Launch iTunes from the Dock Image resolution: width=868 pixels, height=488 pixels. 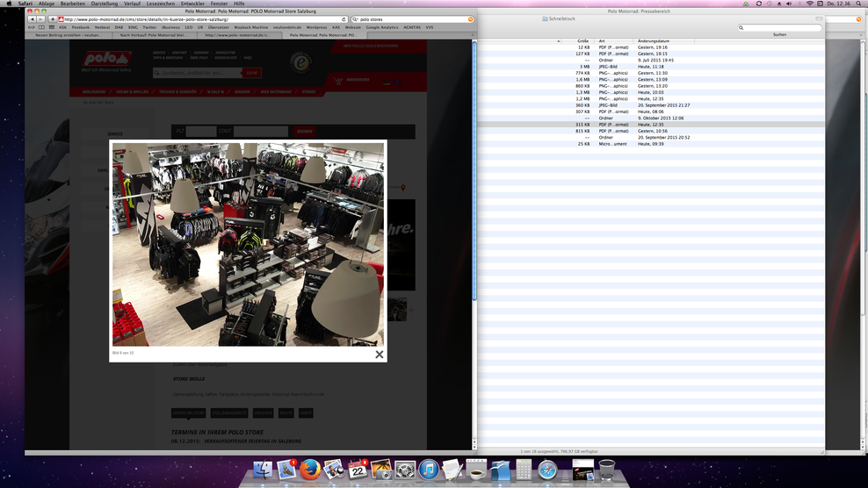(x=429, y=470)
